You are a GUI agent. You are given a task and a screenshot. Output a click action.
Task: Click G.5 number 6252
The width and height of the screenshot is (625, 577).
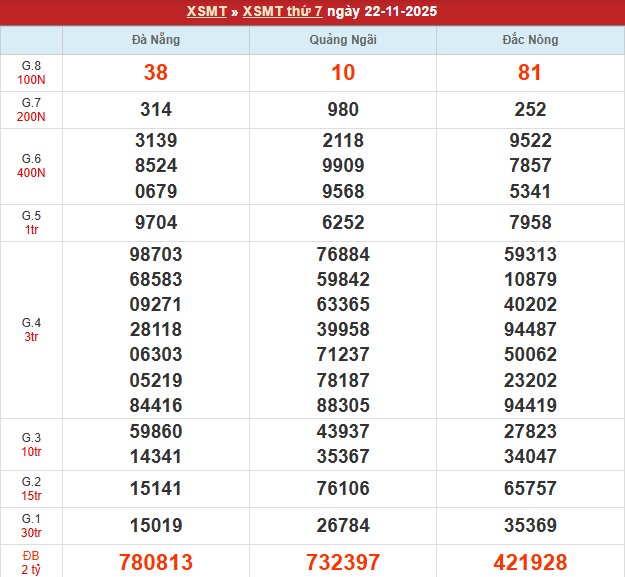point(343,222)
